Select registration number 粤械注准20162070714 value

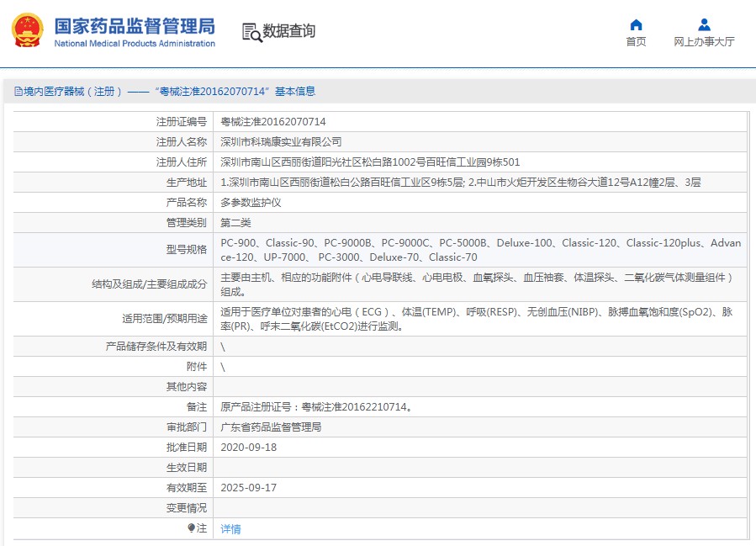(273, 121)
